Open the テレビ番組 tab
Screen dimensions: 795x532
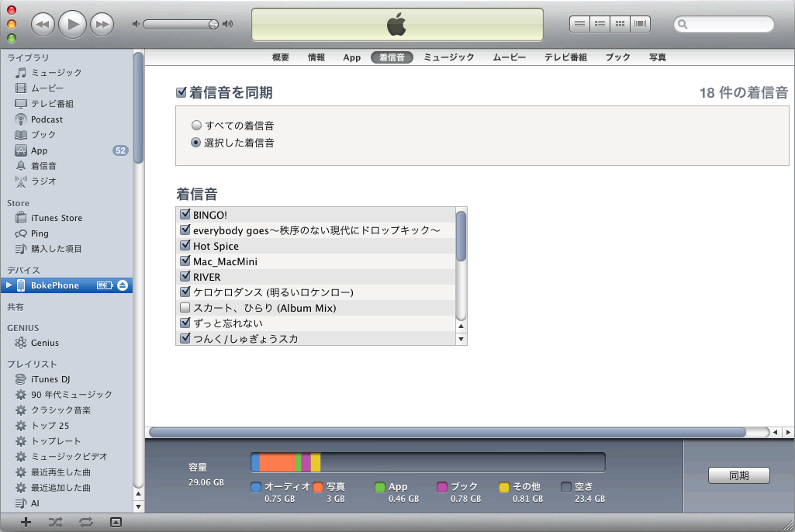[566, 57]
